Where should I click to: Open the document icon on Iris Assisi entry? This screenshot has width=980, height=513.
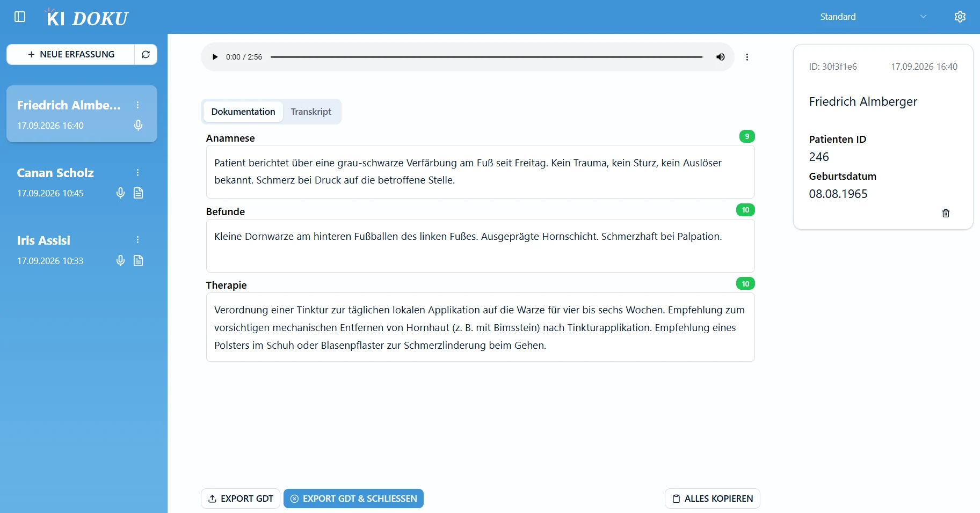coord(138,260)
